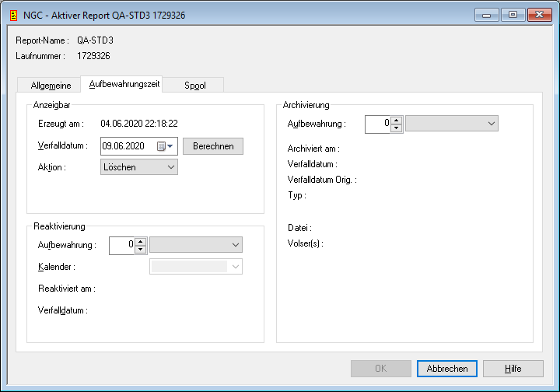560x392 pixels.
Task: Switch to the Spool tab
Action: pyautogui.click(x=194, y=86)
